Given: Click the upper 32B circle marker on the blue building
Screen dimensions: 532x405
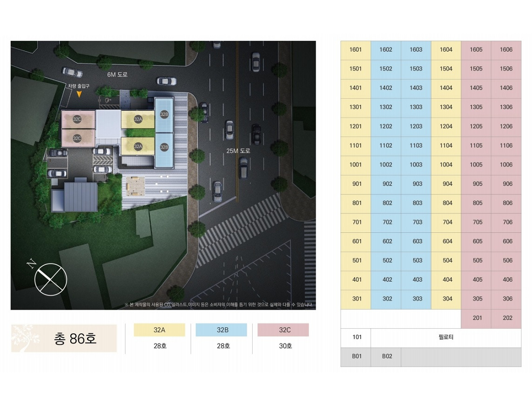Looking at the screenshot, I should 164,115.
